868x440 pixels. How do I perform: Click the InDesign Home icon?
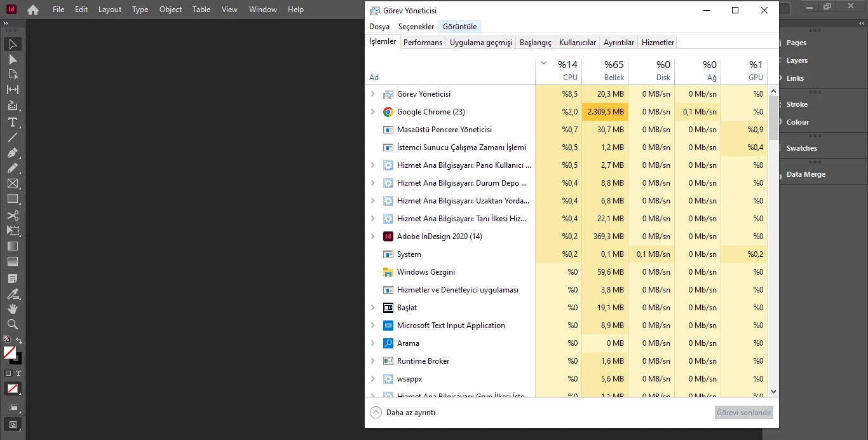point(33,10)
